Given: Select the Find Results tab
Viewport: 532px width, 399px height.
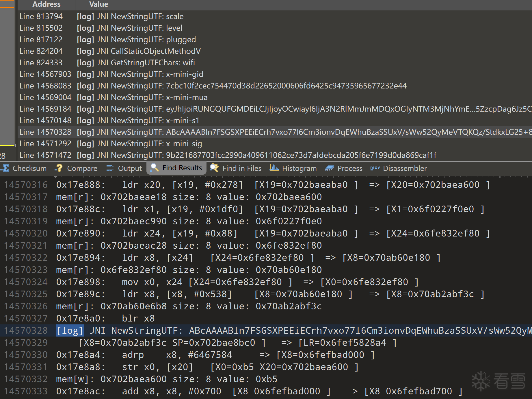Looking at the screenshot, I should coord(176,168).
